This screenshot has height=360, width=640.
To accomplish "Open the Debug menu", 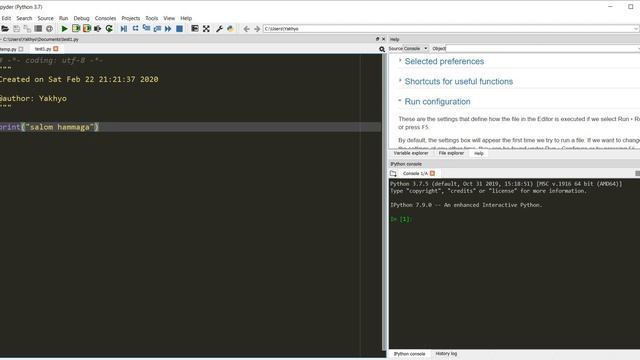I will coord(81,18).
